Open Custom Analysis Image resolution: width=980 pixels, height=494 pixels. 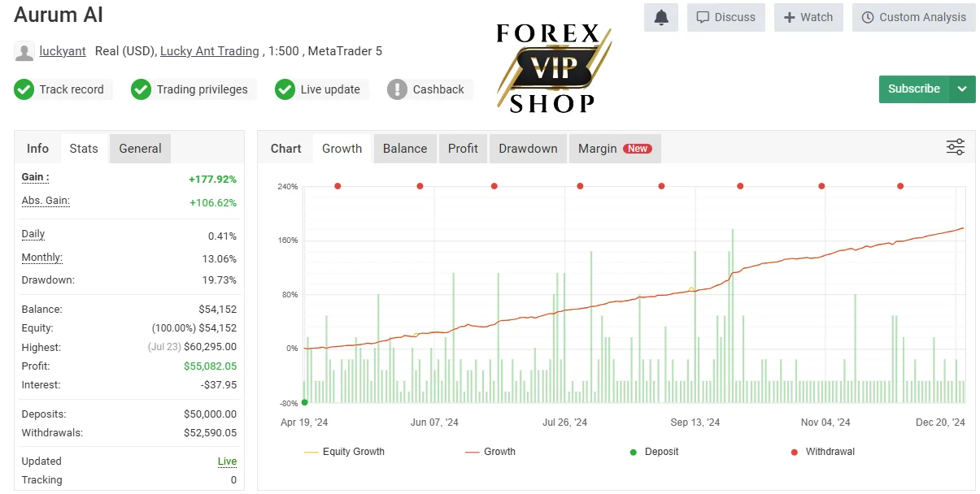[x=914, y=17]
